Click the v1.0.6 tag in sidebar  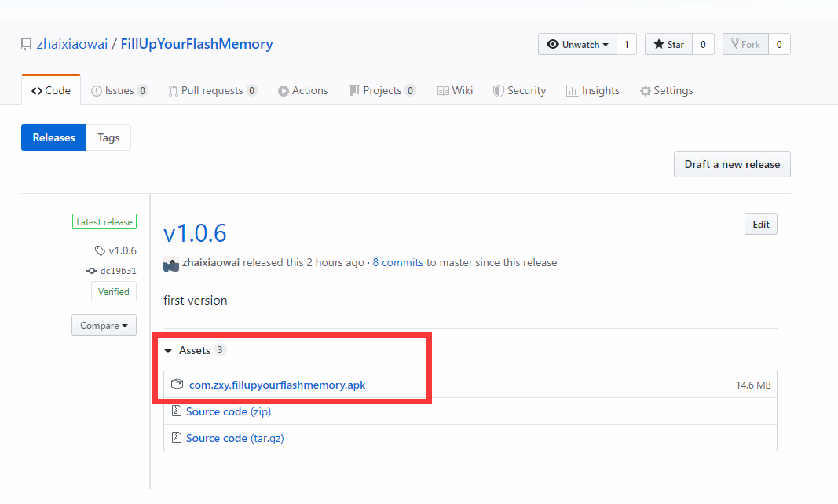point(123,250)
